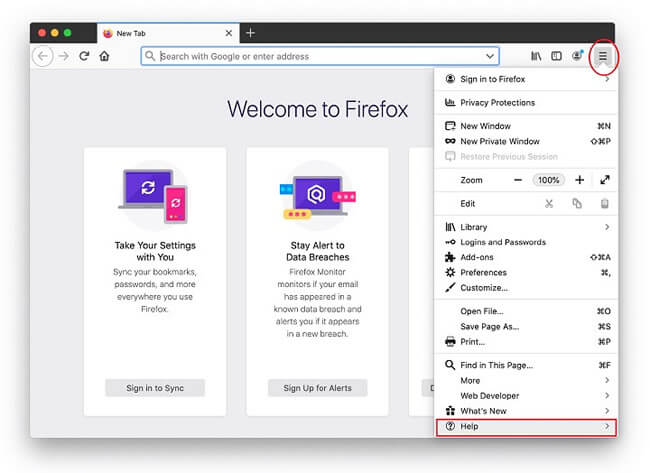Open a new tab with plus button
This screenshot has width=650, height=473.
[x=250, y=33]
